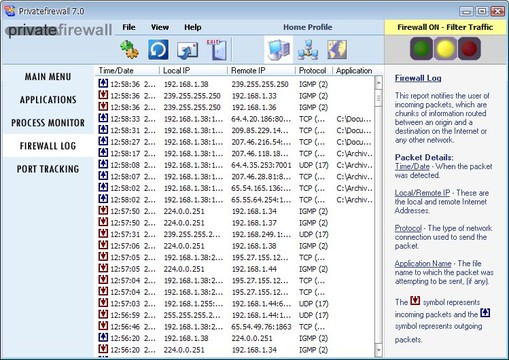The image size is (509, 360).
Task: Sort by Remote IP column header
Action: (x=261, y=71)
